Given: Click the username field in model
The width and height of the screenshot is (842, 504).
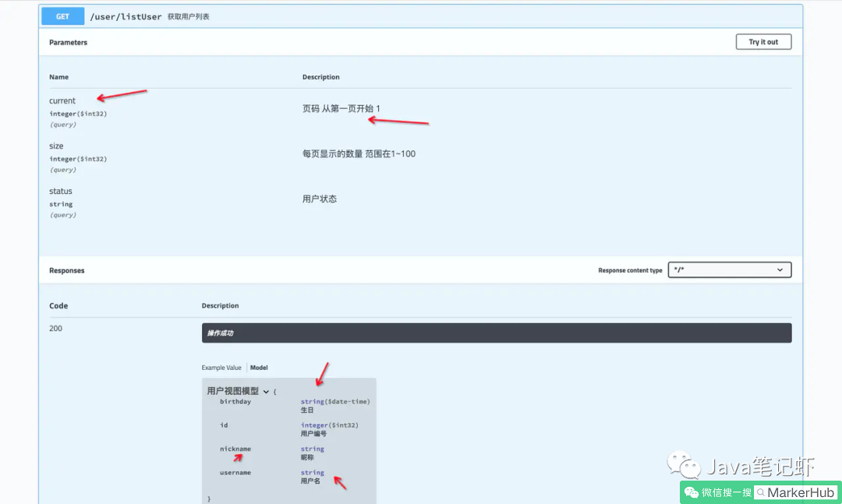Looking at the screenshot, I should (235, 472).
